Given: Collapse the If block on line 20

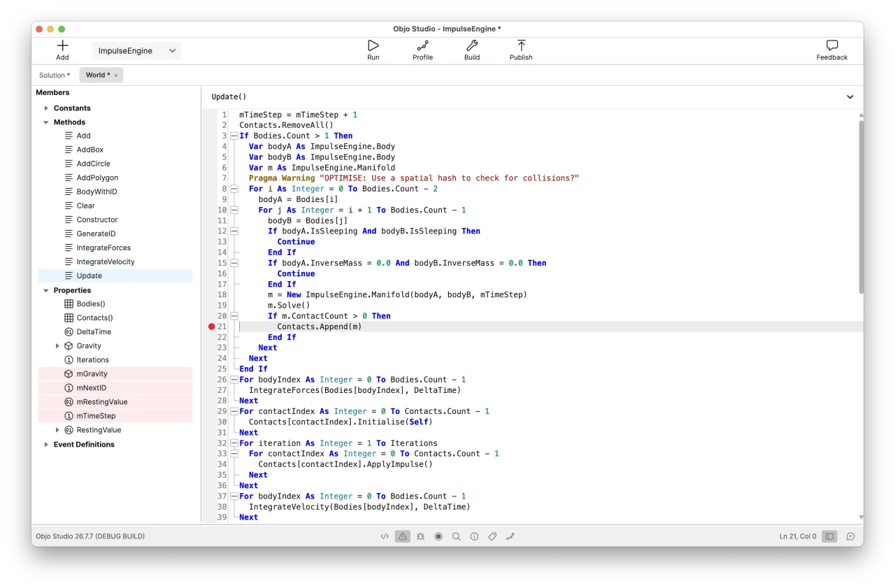Looking at the screenshot, I should (x=234, y=316).
